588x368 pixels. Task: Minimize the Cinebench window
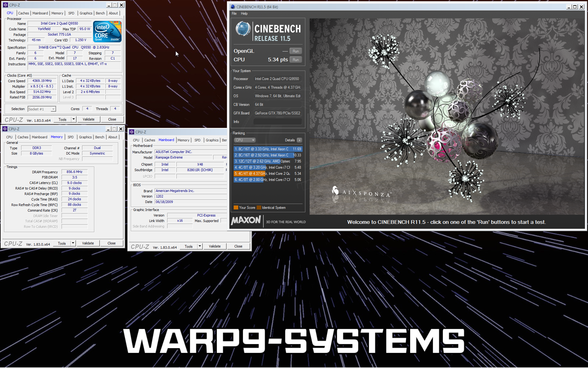point(569,7)
